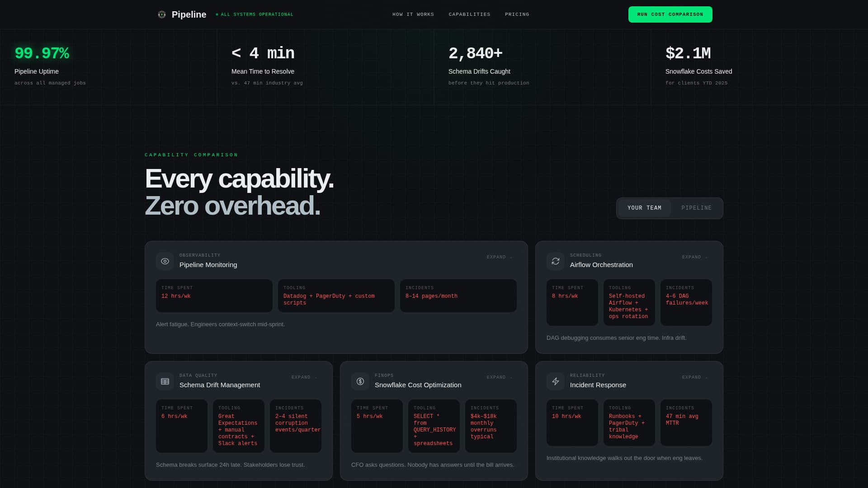Open the Capabilities nav link
Screen dimensions: 868x488
tap(469, 14)
